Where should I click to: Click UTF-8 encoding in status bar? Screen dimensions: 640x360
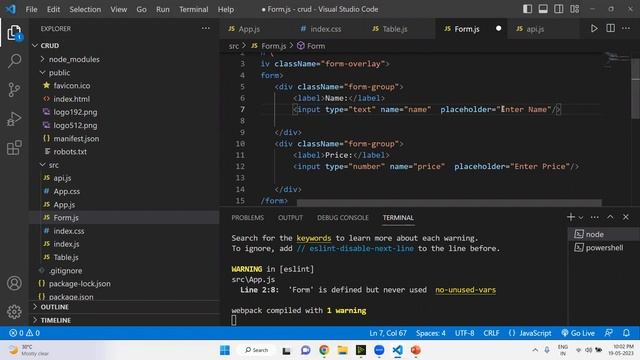coord(464,333)
